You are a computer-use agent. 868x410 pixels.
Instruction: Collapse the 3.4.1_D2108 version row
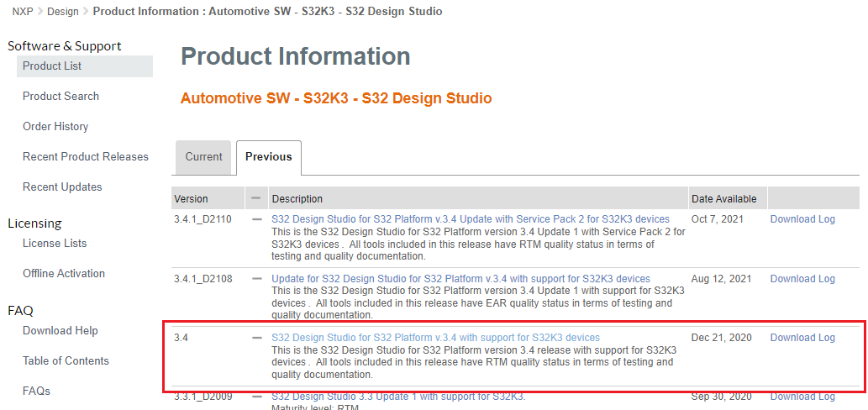pos(257,279)
